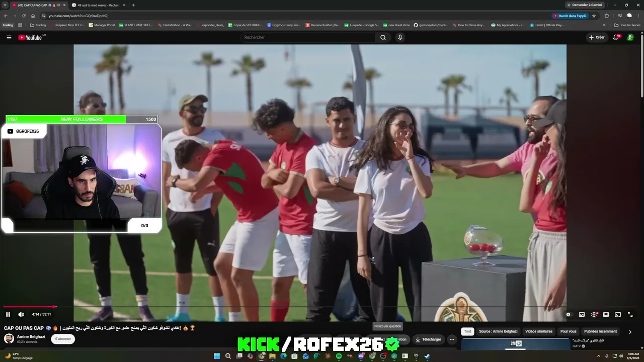Start voice search with the microphone icon
The width and height of the screenshot is (644, 362).
point(400,37)
